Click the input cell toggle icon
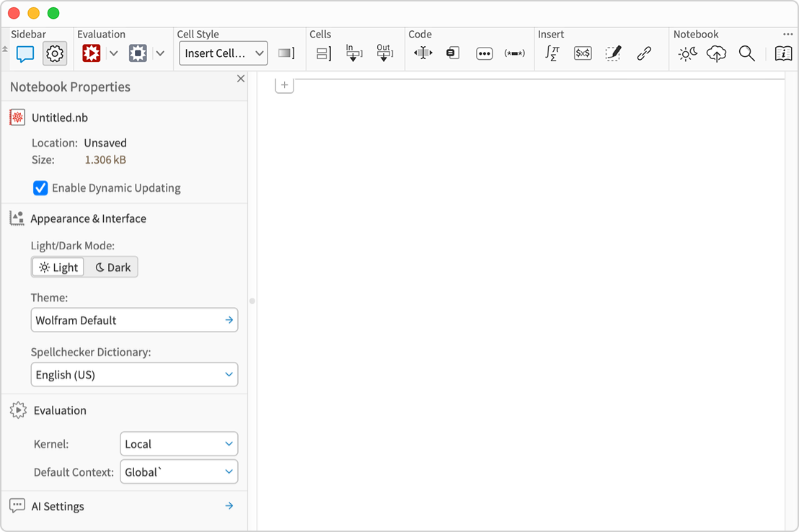 353,53
